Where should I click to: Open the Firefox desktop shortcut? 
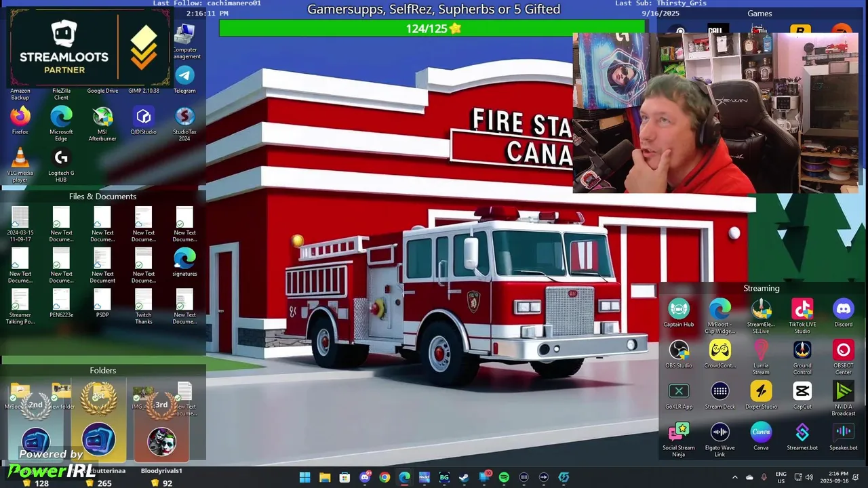click(x=20, y=117)
